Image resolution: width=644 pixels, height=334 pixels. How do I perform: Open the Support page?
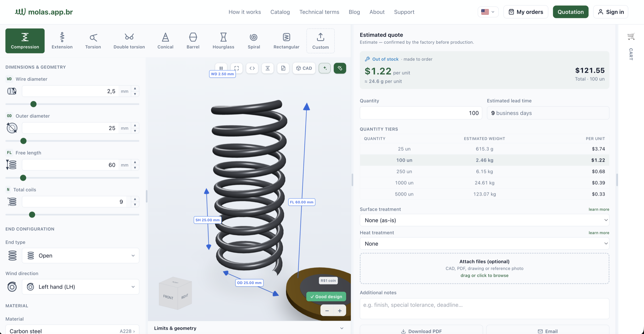[x=404, y=12]
